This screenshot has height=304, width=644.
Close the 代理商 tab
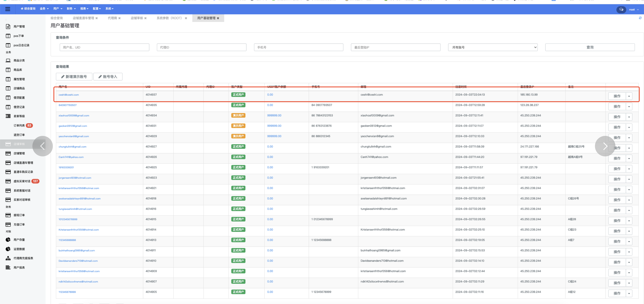click(120, 18)
